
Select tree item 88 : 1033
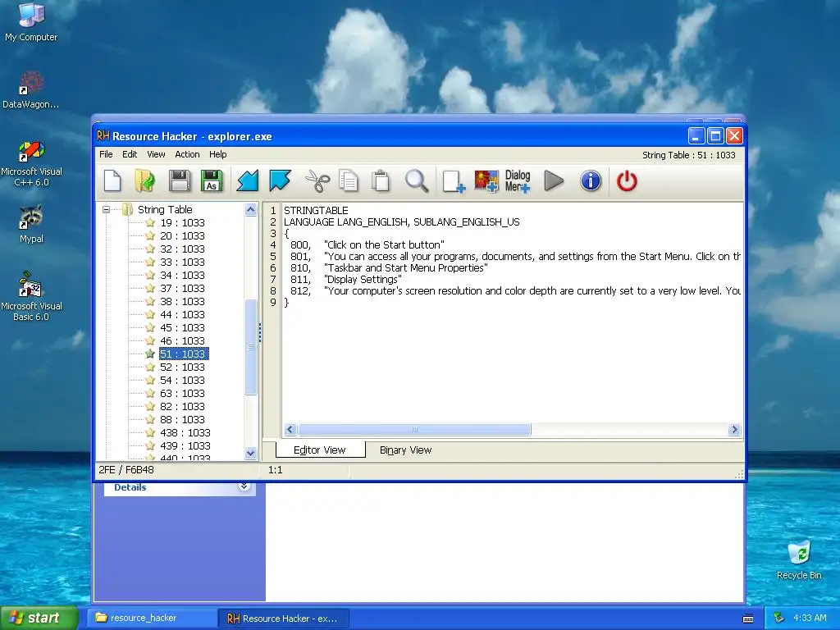click(182, 419)
